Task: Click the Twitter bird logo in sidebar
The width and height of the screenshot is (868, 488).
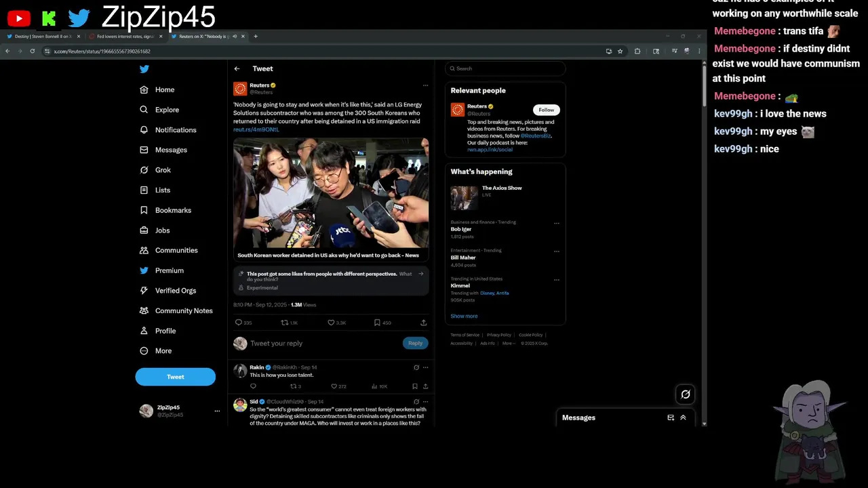Action: coord(144,68)
